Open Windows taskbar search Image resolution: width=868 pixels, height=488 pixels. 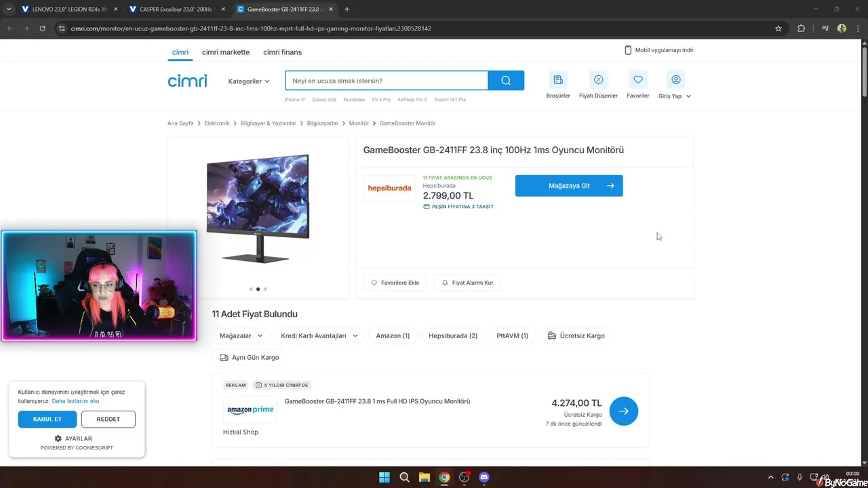pos(405,477)
